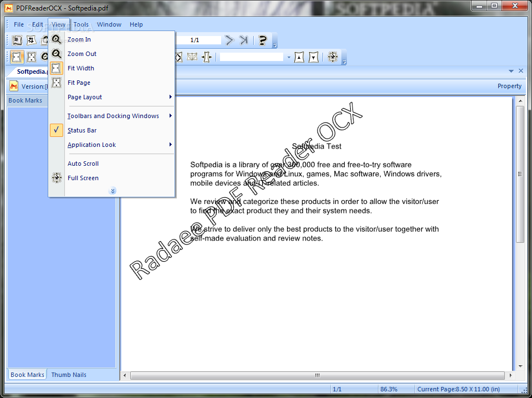Click the vertical scrollbar up arrow

520,101
